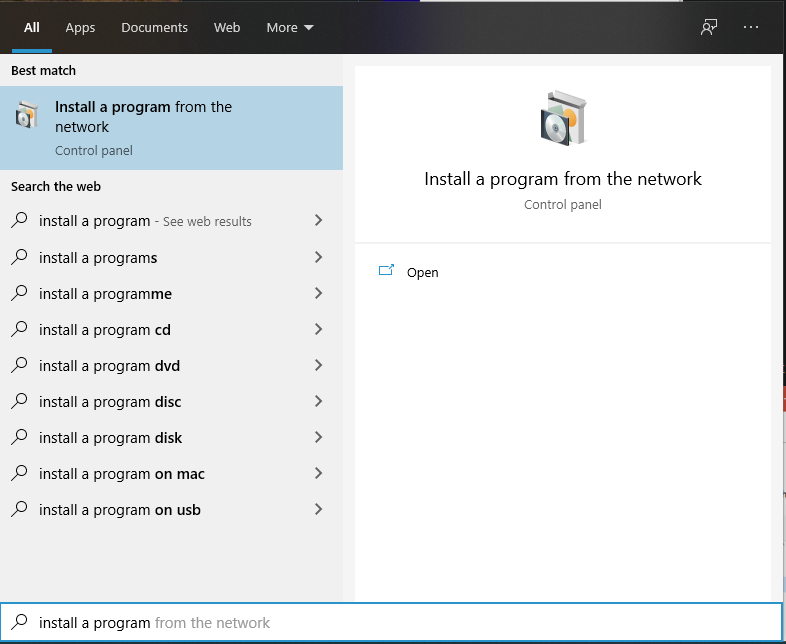Expand the 'install a program on mac' arrow
The image size is (786, 644).
[318, 473]
